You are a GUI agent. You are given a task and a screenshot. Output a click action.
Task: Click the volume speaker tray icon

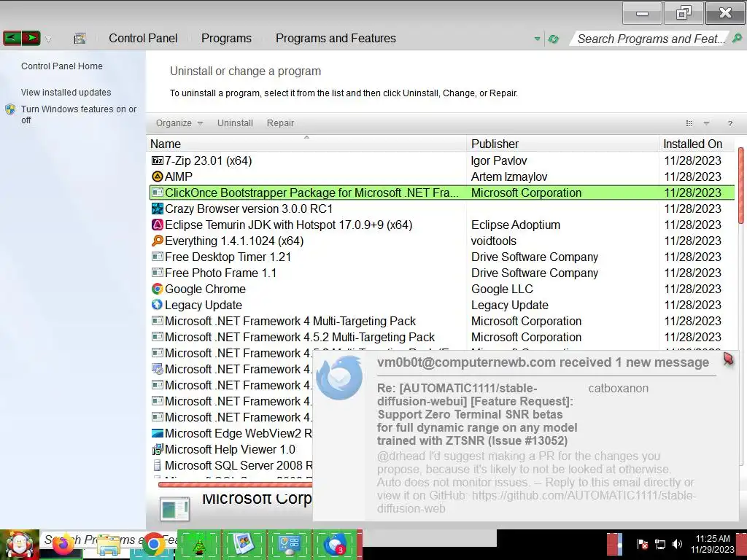pos(677,544)
